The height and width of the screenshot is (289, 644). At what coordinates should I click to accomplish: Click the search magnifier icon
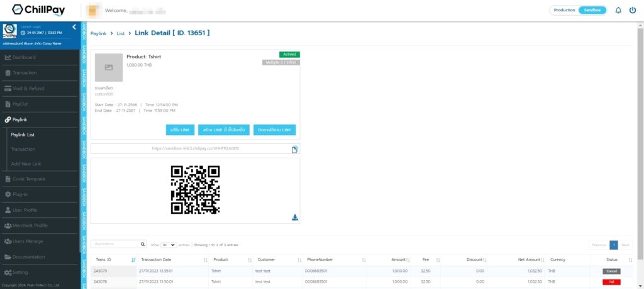(143, 244)
